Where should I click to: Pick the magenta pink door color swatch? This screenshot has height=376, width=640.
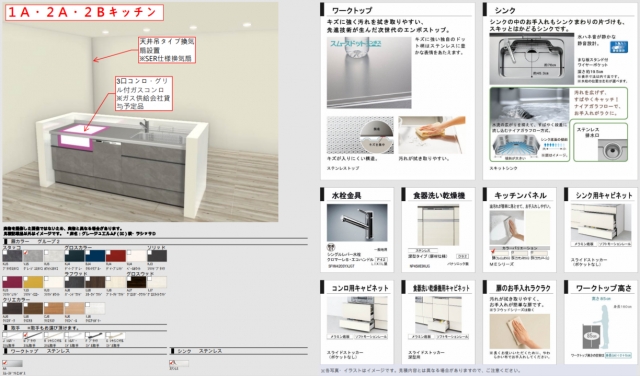coord(12,282)
